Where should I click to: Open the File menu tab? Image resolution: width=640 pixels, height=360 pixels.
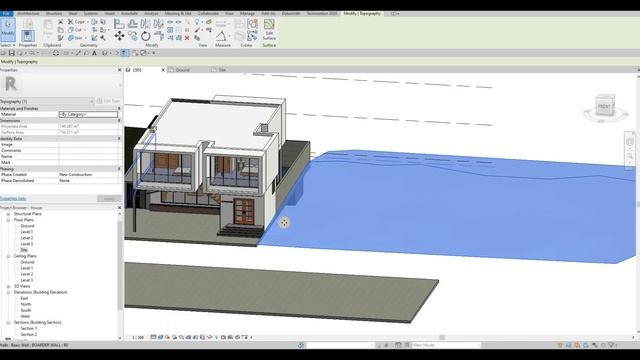pyautogui.click(x=6, y=13)
